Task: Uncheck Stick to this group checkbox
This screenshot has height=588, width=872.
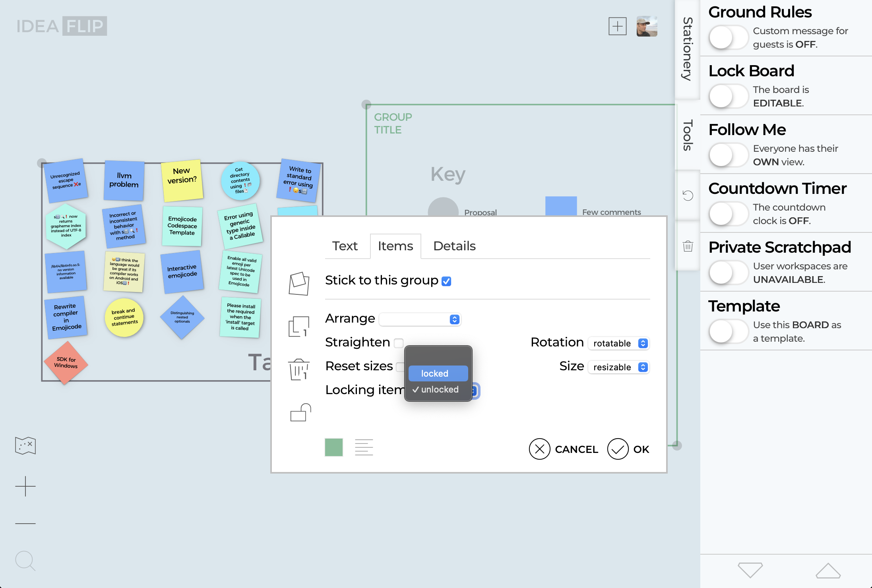Action: tap(446, 281)
